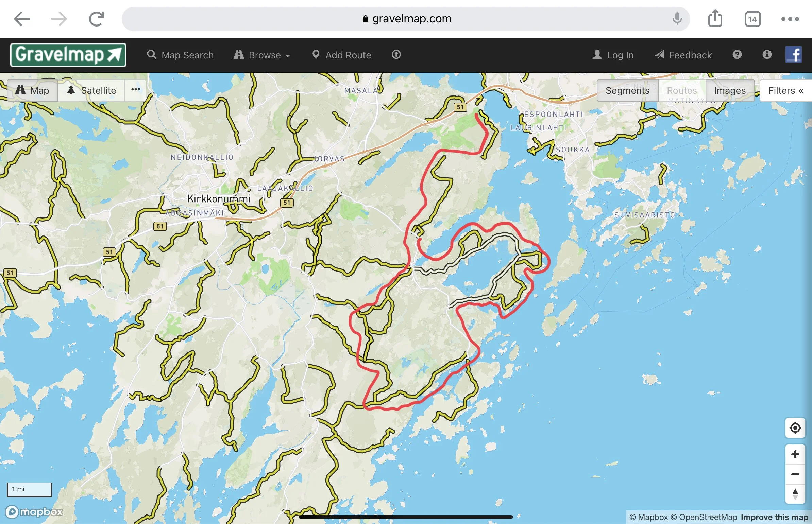The height and width of the screenshot is (524, 812).
Task: Toggle the Images layer button
Action: click(x=730, y=90)
